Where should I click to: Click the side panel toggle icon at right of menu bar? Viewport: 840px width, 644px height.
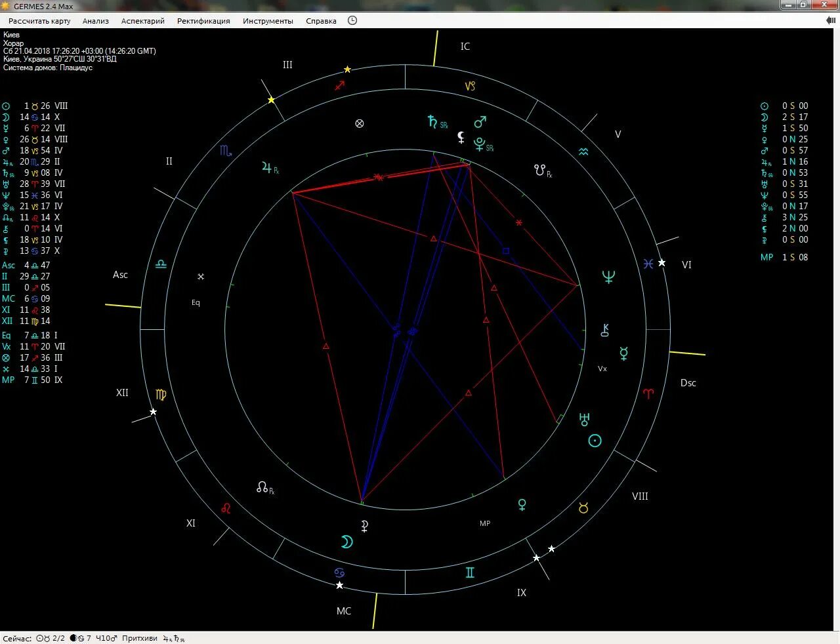pyautogui.click(x=830, y=20)
